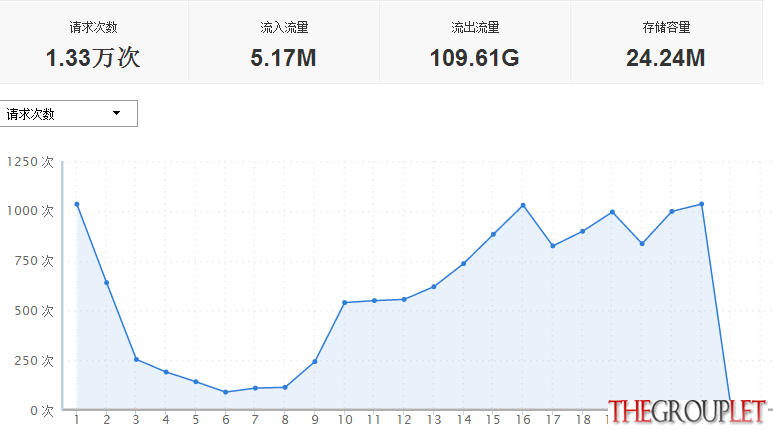Image resolution: width=773 pixels, height=430 pixels.
Task: Click the chart data point for day 2
Action: click(x=106, y=283)
